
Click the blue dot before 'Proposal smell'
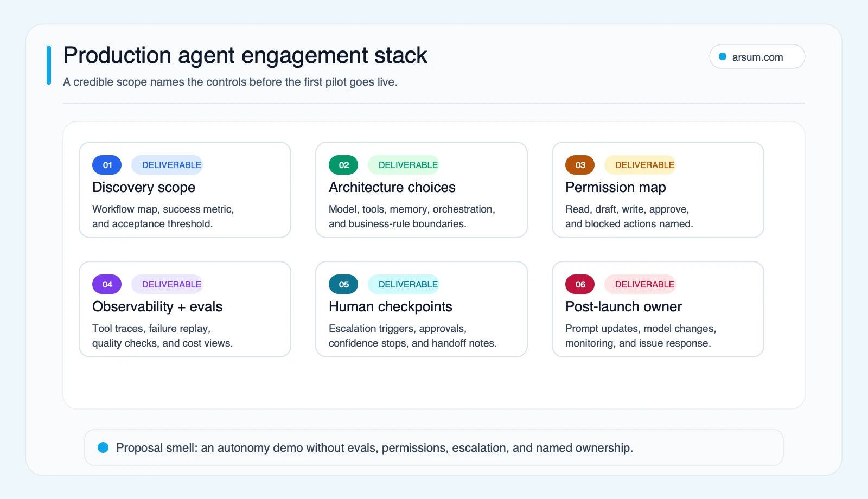pyautogui.click(x=103, y=447)
